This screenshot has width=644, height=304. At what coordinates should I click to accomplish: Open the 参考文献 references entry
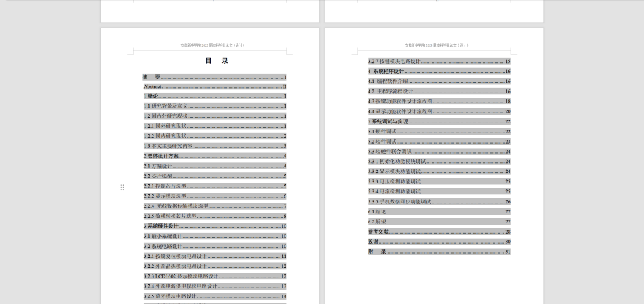click(378, 232)
